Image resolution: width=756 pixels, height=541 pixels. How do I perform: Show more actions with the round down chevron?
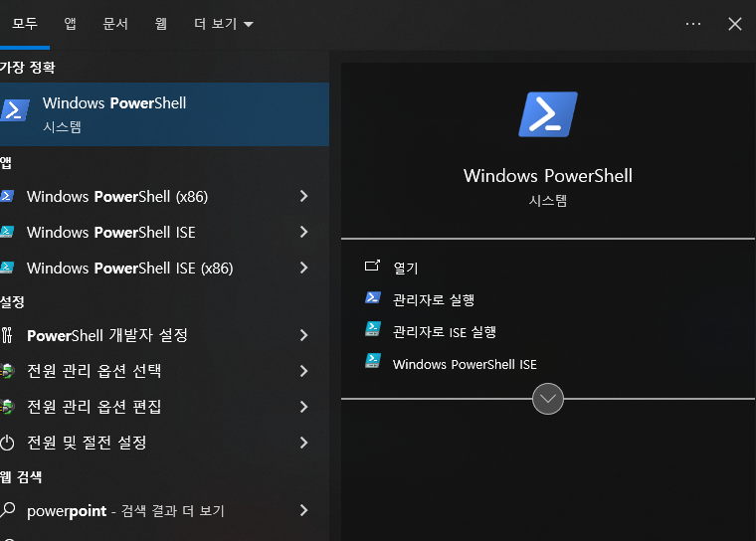[x=548, y=399]
